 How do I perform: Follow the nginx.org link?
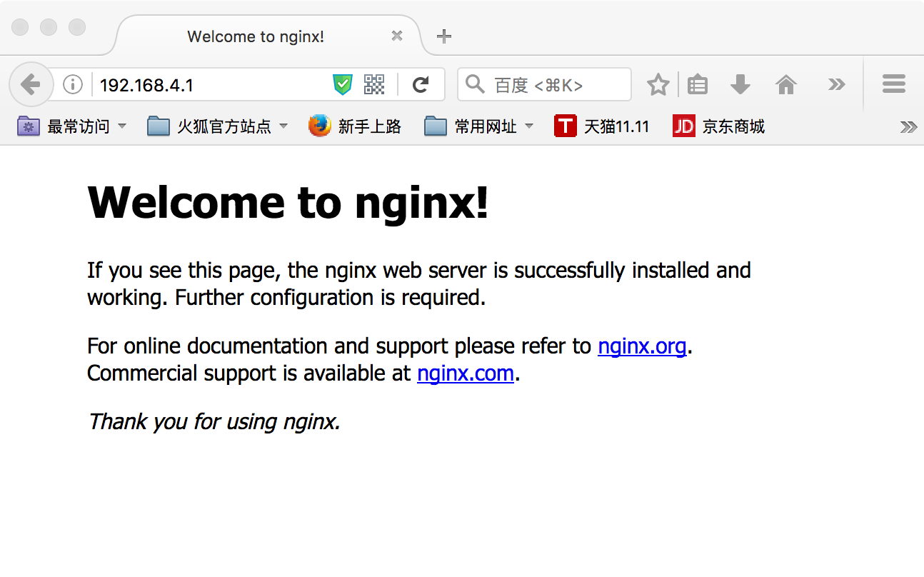641,346
